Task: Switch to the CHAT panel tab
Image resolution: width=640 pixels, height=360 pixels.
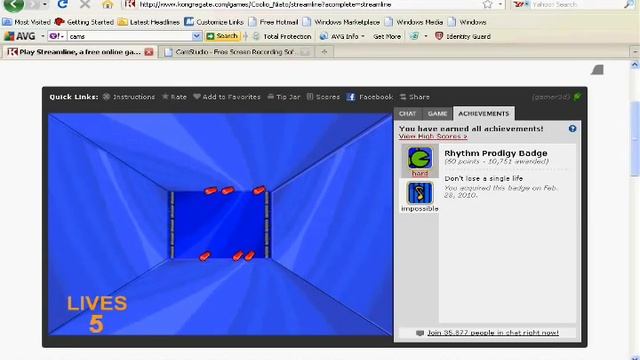Action: (x=407, y=113)
